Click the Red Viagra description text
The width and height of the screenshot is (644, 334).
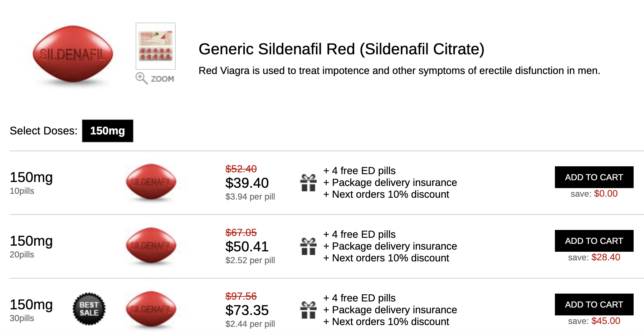tap(400, 70)
